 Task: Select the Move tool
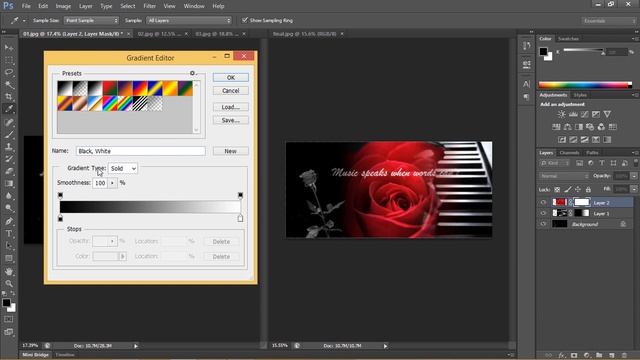pyautogui.click(x=9, y=48)
